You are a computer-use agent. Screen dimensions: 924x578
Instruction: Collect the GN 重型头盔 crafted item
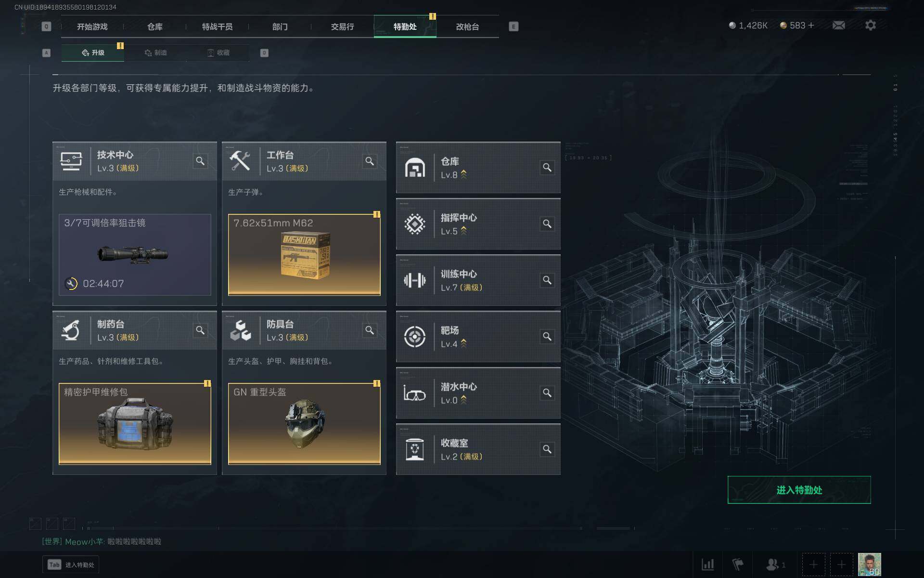pos(304,424)
